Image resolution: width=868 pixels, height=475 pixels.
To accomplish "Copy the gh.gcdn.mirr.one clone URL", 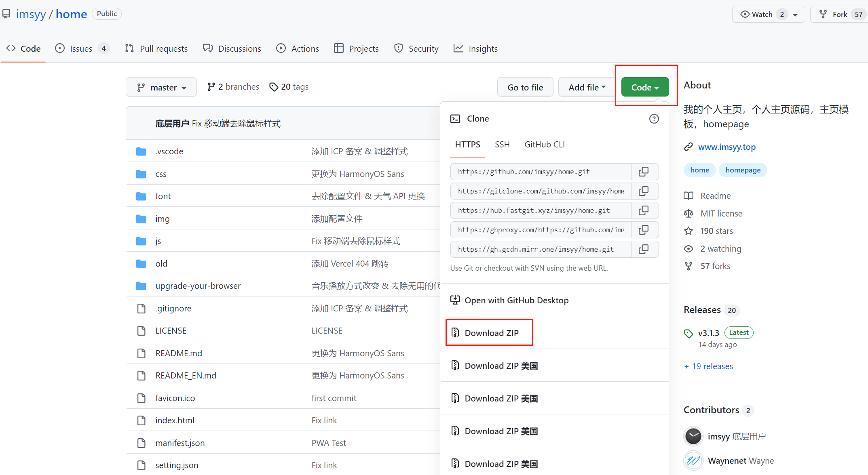I will tap(643, 249).
